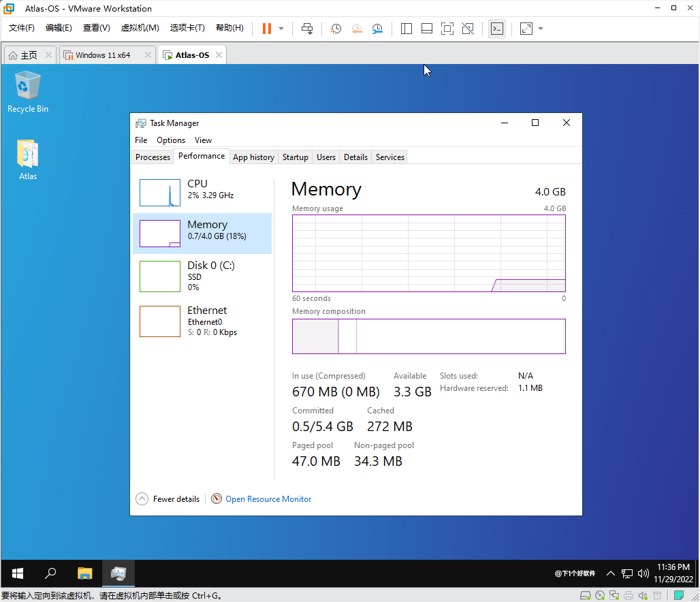Switch to the Startup tab
The height and width of the screenshot is (602, 700).
point(295,157)
